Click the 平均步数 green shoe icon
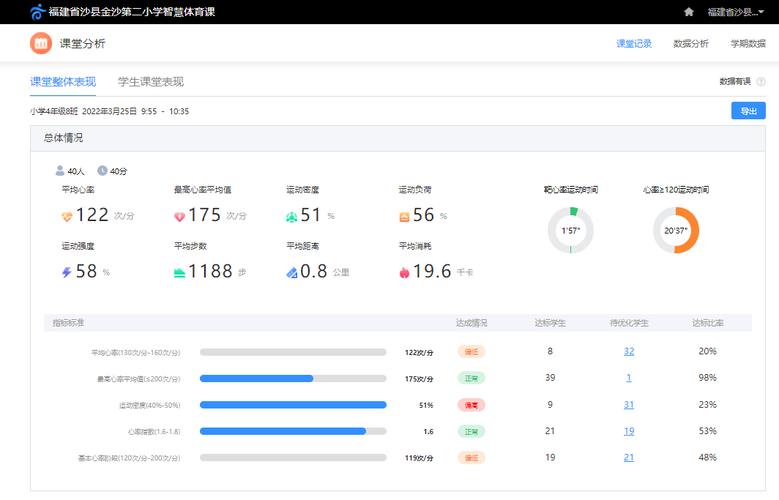This screenshot has height=500, width=779. (179, 273)
